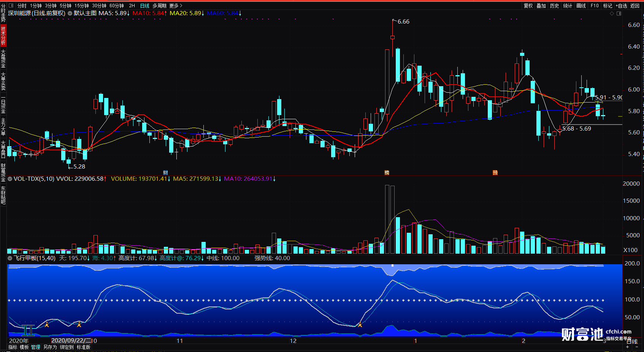This screenshot has width=644, height=352.
Task: Click the 2020/09/22 date box on time axis
Action: (71, 341)
